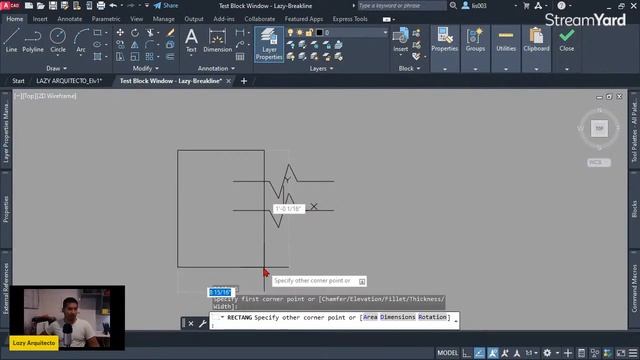Select the Text annotation tool
The width and height of the screenshot is (640, 360).
pyautogui.click(x=191, y=40)
